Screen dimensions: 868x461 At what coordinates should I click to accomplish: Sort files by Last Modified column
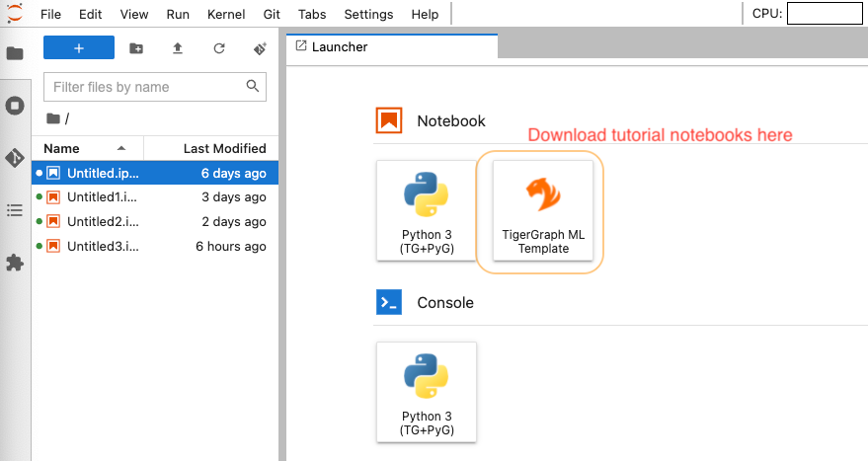click(x=211, y=148)
